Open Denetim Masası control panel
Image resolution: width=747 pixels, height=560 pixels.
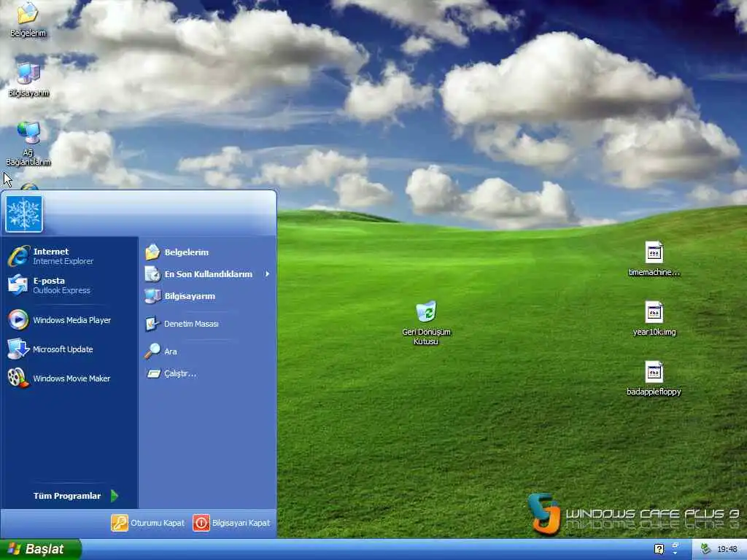tap(207, 324)
